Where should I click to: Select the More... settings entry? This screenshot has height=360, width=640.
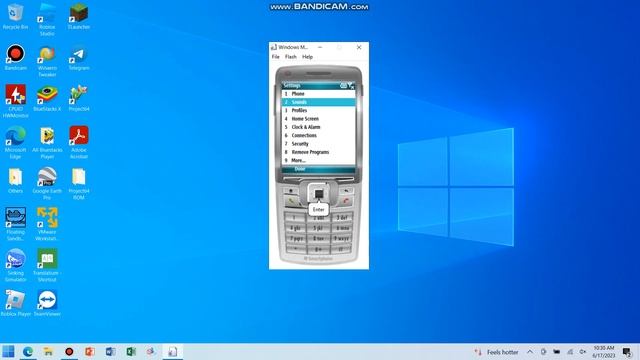tap(318, 160)
